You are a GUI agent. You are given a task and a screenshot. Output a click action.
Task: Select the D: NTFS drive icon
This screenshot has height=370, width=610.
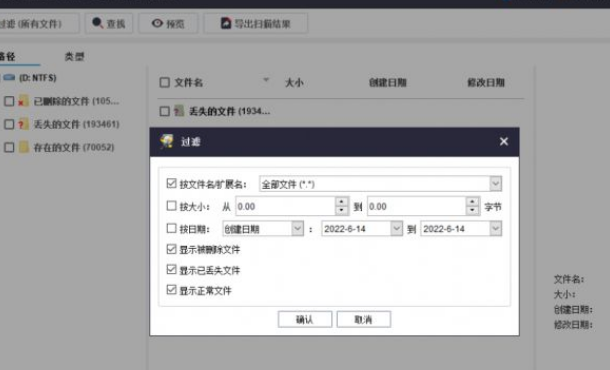[x=9, y=77]
